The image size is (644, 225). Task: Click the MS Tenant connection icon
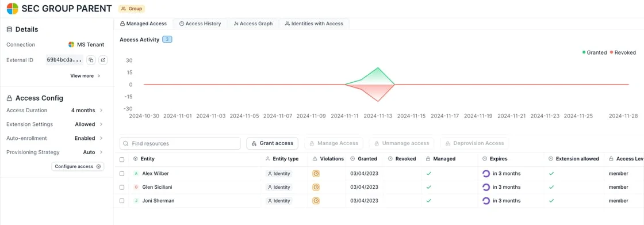71,44
